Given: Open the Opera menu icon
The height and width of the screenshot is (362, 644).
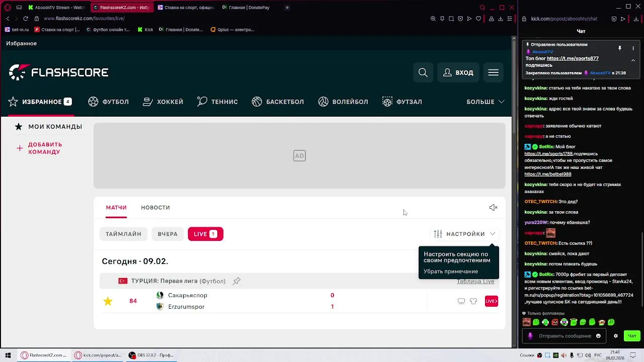Looking at the screenshot, I should click(x=8, y=8).
